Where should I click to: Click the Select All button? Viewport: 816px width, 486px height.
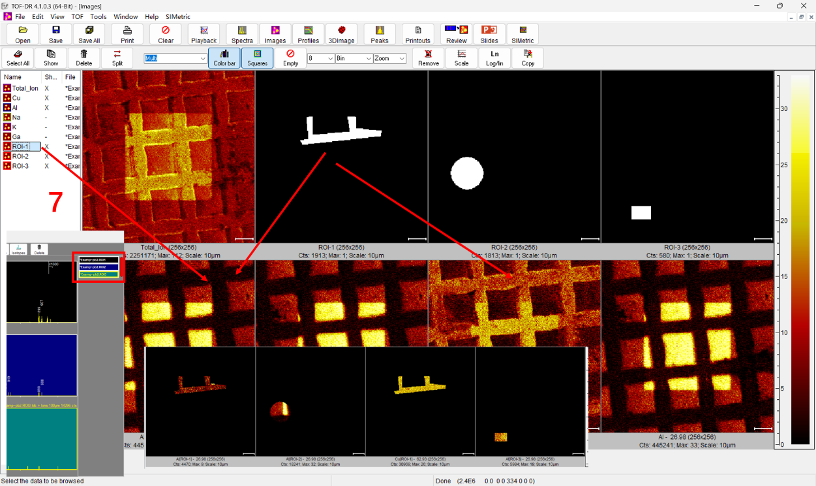click(x=18, y=57)
